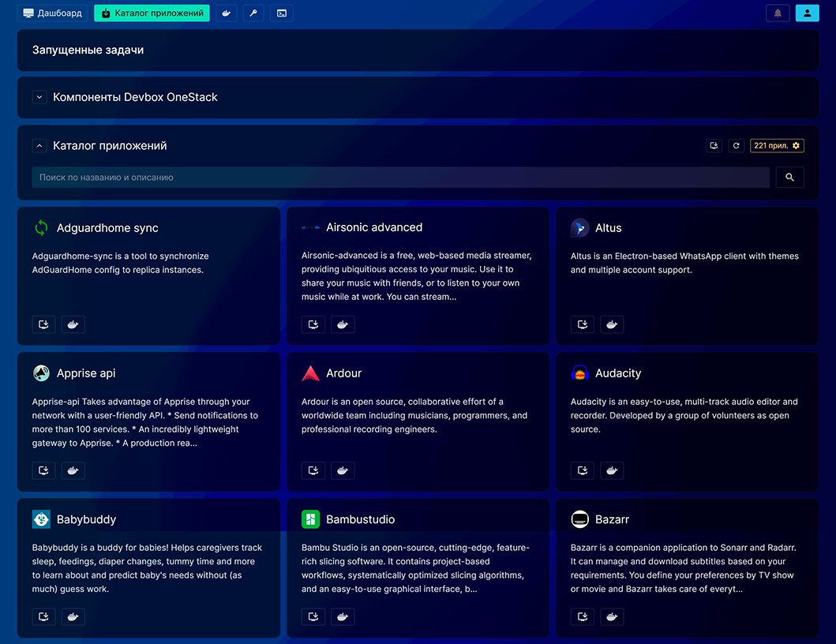Click Docker icon on Adguardhome sync card
This screenshot has width=836, height=644.
pyautogui.click(x=73, y=324)
